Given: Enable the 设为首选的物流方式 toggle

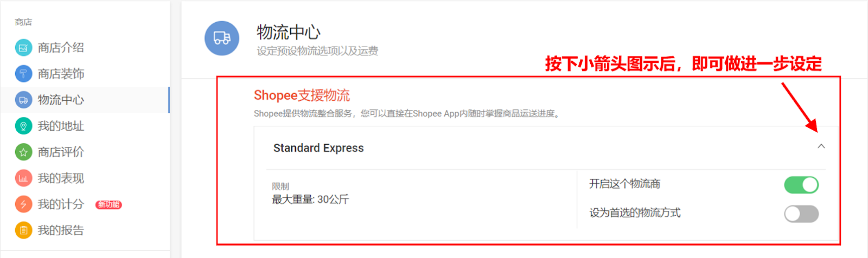Looking at the screenshot, I should (x=801, y=214).
